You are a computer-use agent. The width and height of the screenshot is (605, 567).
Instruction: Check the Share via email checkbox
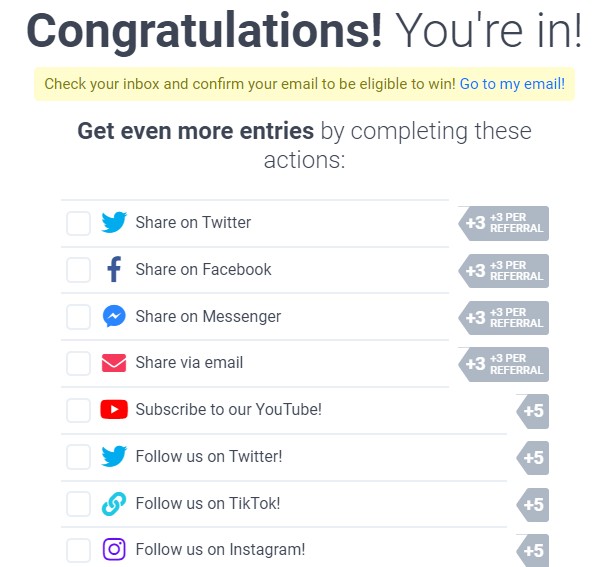click(x=78, y=363)
